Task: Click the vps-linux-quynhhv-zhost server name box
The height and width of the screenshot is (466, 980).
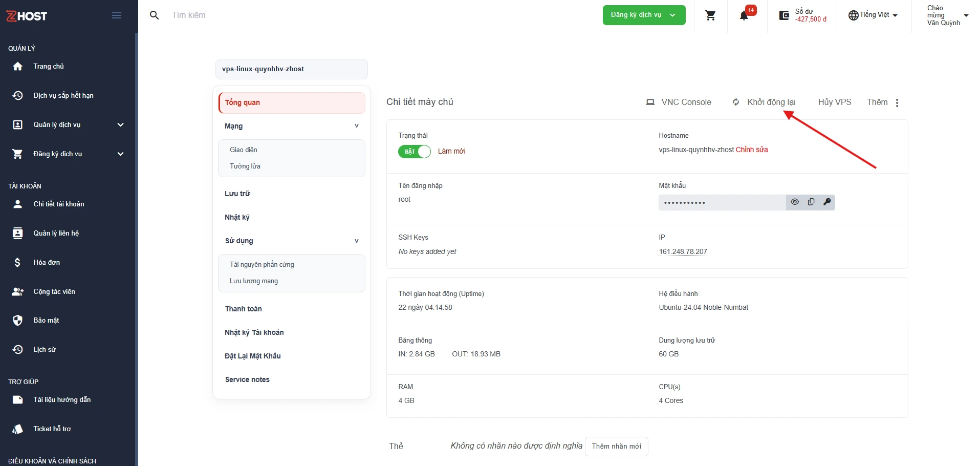Action: [292, 69]
